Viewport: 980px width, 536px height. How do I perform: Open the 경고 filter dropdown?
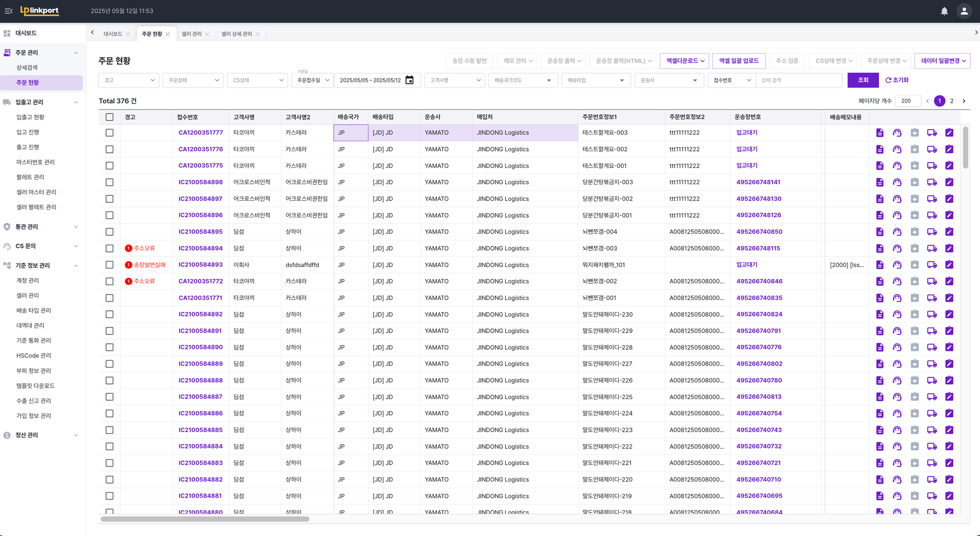pos(129,80)
